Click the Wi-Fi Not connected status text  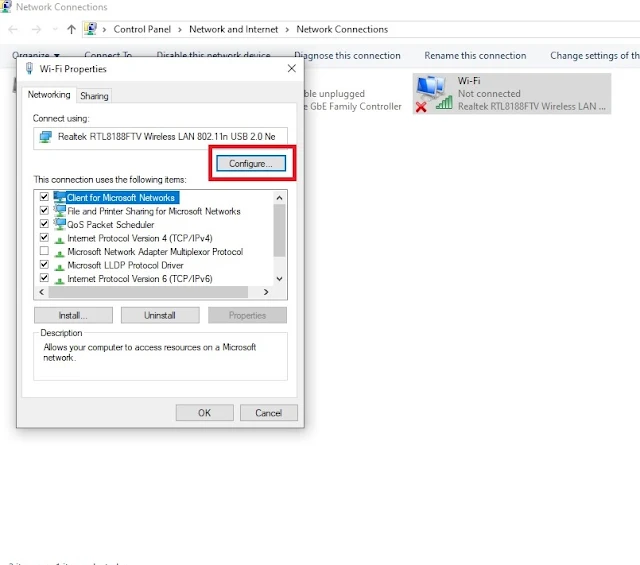pos(489,93)
